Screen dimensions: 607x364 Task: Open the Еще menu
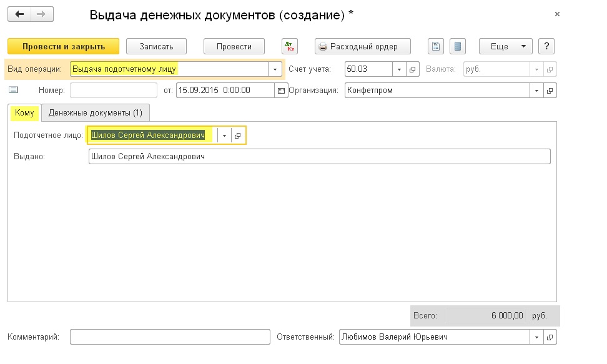[x=506, y=46]
